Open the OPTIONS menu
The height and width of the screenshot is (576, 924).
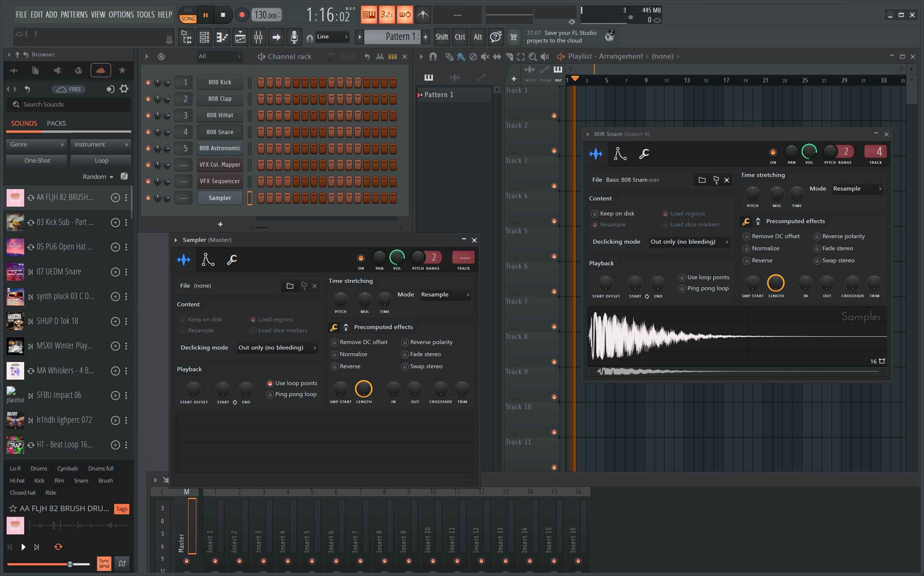[121, 15]
